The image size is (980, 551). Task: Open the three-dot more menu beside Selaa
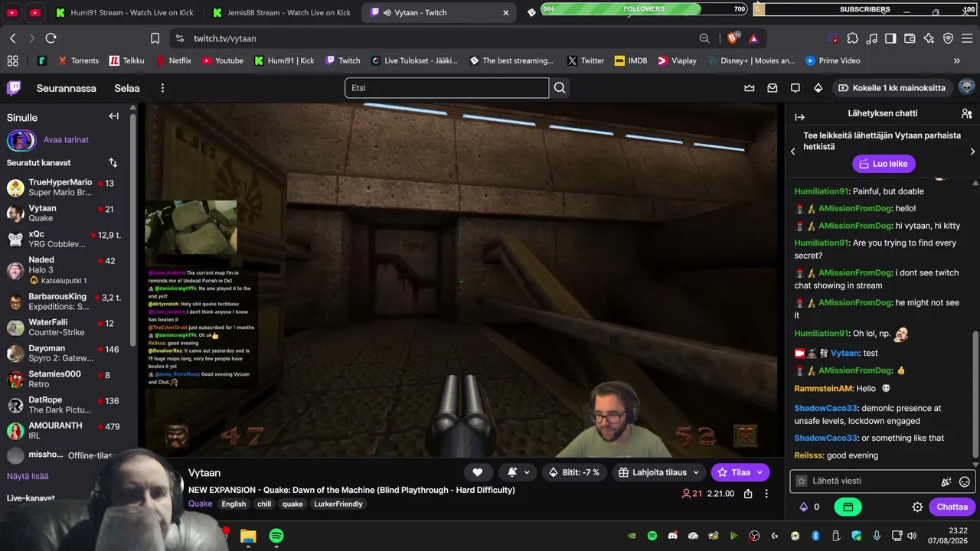pyautogui.click(x=162, y=88)
